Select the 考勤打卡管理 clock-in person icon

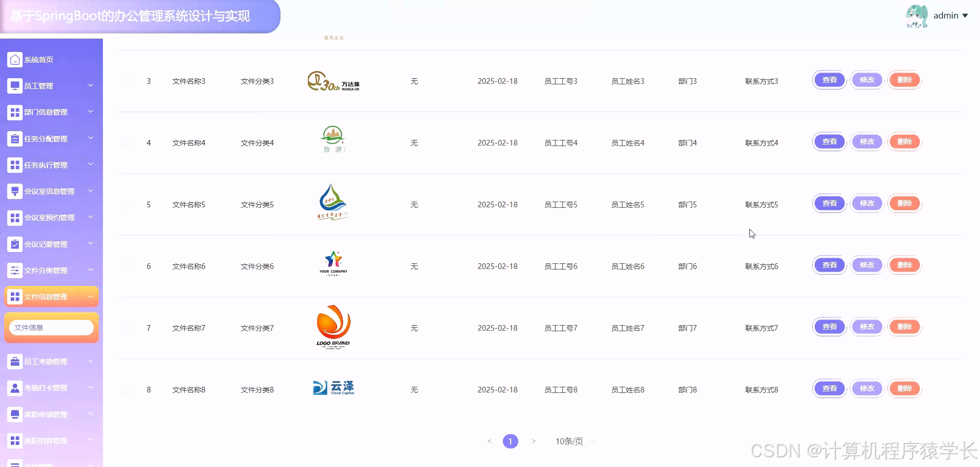coord(14,388)
